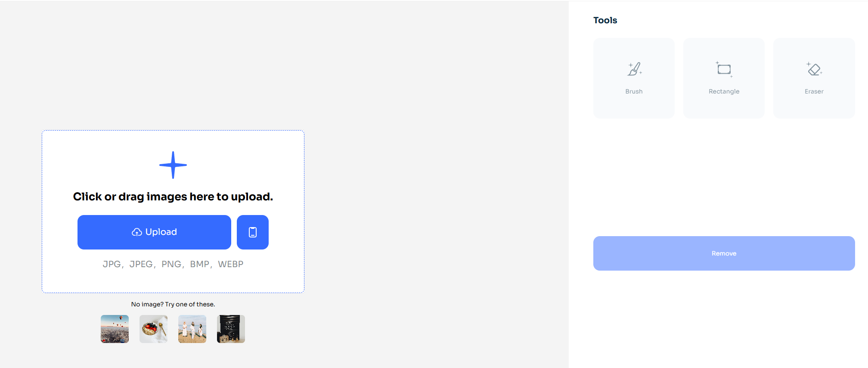Tap the mobile device upload icon
The image size is (868, 368).
tap(253, 232)
